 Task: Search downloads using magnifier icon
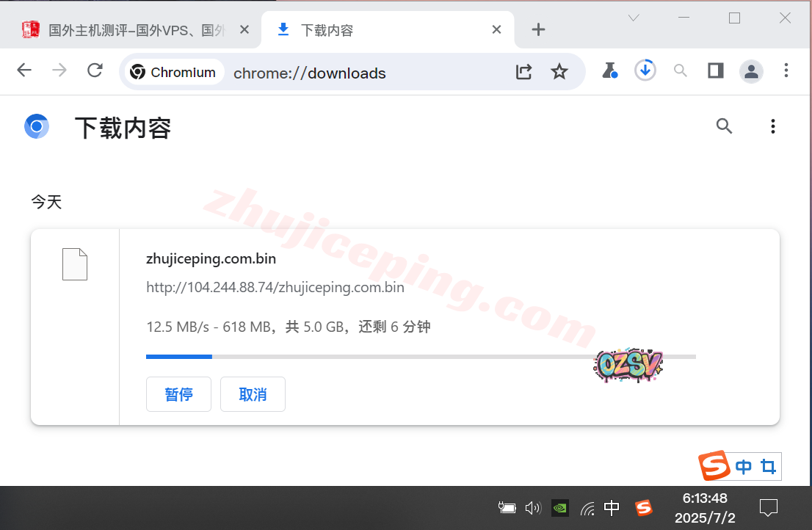pos(724,126)
